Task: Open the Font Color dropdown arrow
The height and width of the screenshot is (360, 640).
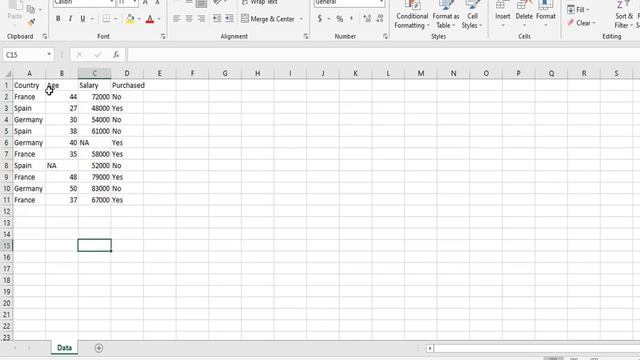Action: coord(159,19)
